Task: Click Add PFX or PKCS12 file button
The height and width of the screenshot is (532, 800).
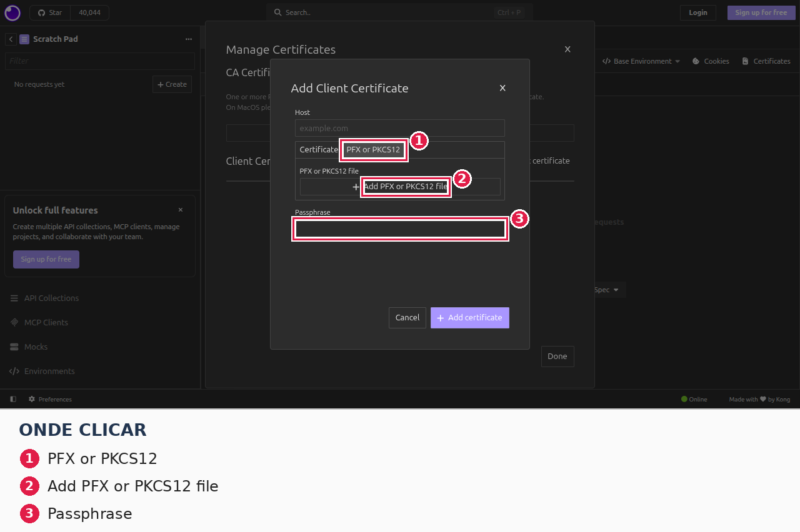Action: (400, 187)
